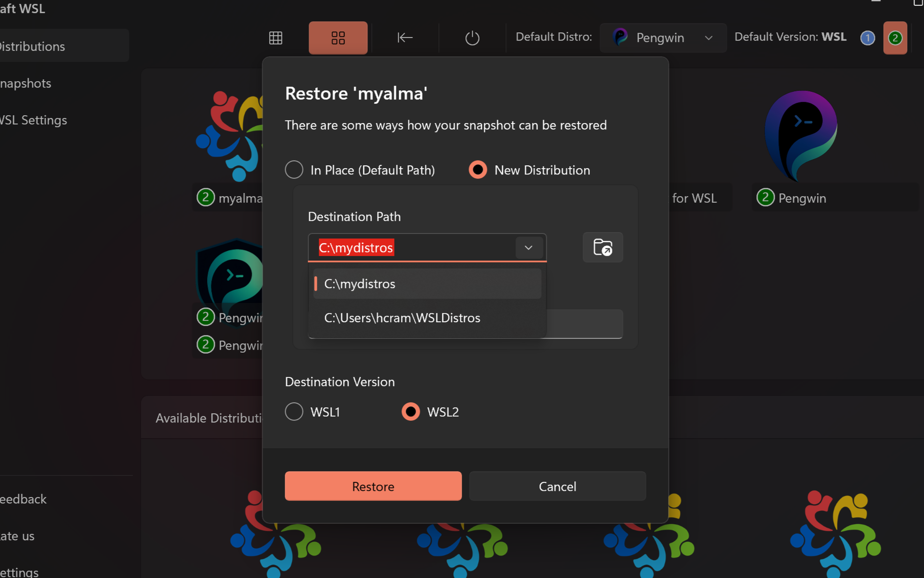Select the 'New Distribution' radio button
924x578 pixels.
[x=477, y=170]
